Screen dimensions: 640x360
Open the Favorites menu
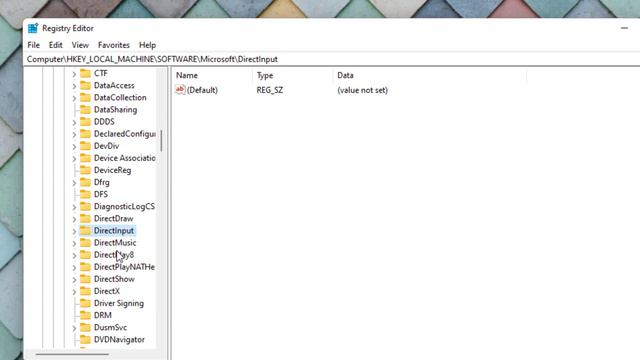pos(113,45)
